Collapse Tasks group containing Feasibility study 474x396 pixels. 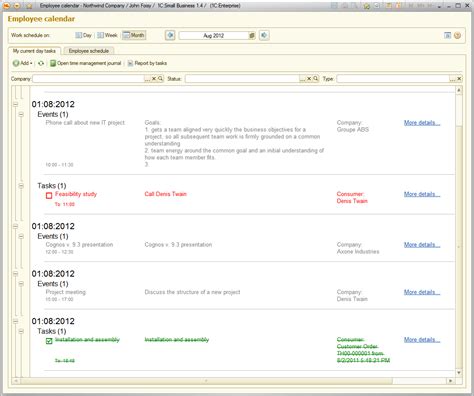coord(21,186)
